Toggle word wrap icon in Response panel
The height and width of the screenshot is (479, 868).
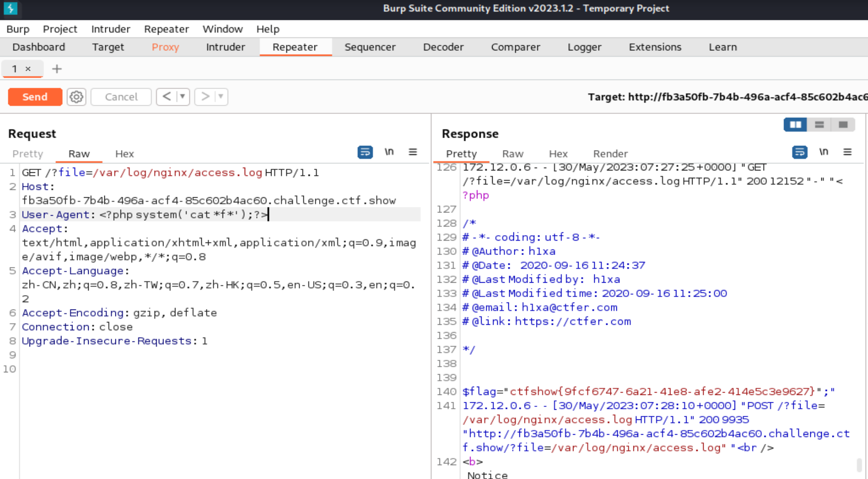800,152
